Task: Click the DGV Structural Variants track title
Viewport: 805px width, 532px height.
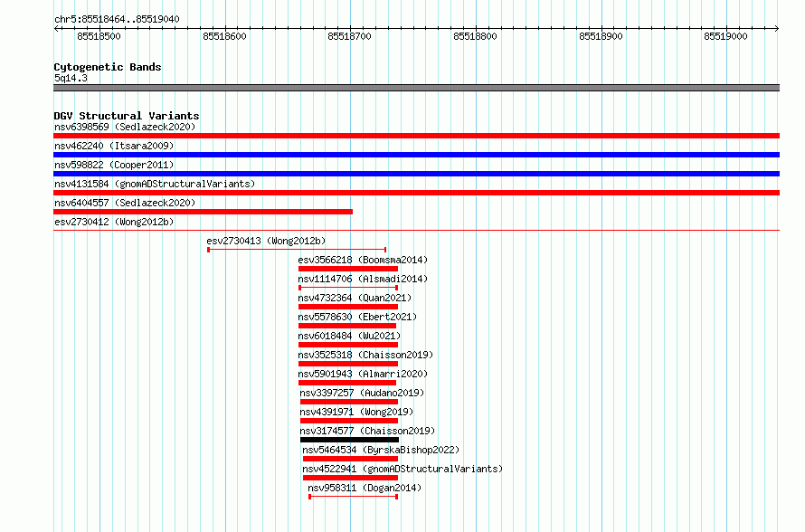Action: click(x=127, y=116)
